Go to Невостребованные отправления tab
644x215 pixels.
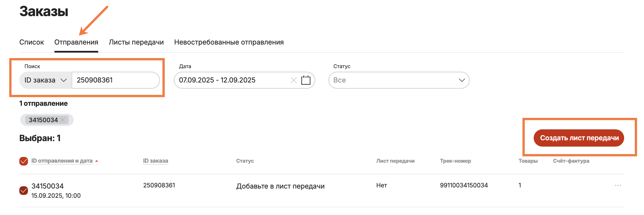coord(229,42)
